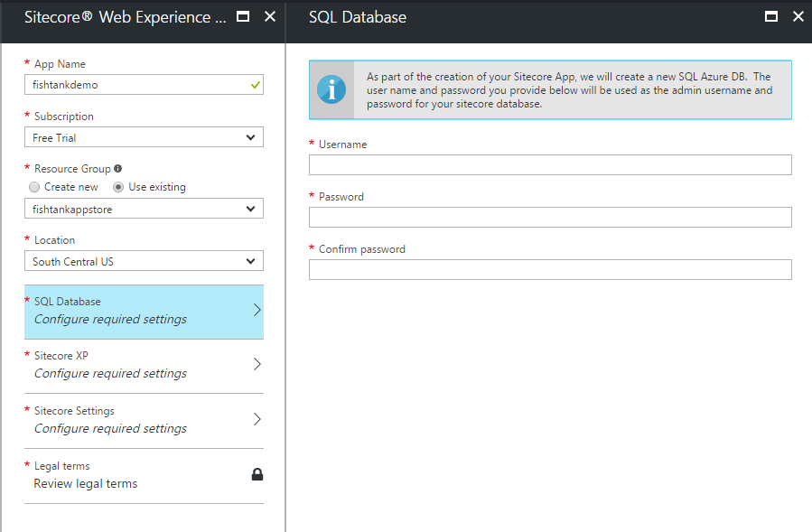Close the SQL Database blade
The width and height of the screenshot is (812, 532).
(x=798, y=16)
